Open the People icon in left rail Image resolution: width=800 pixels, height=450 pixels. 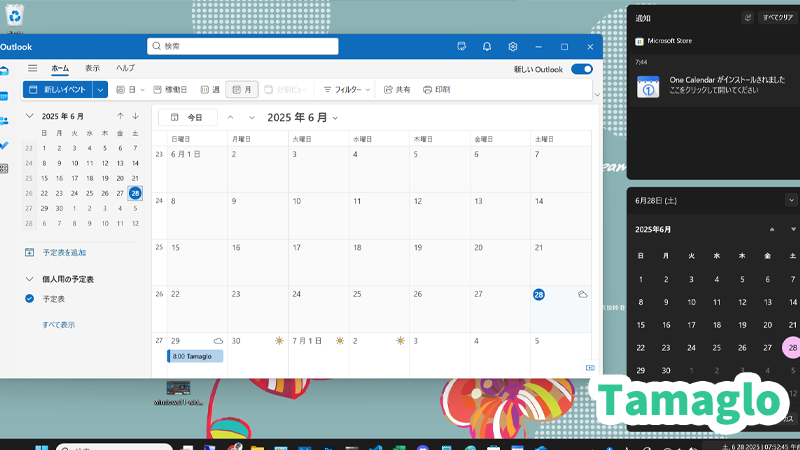coord(4,121)
